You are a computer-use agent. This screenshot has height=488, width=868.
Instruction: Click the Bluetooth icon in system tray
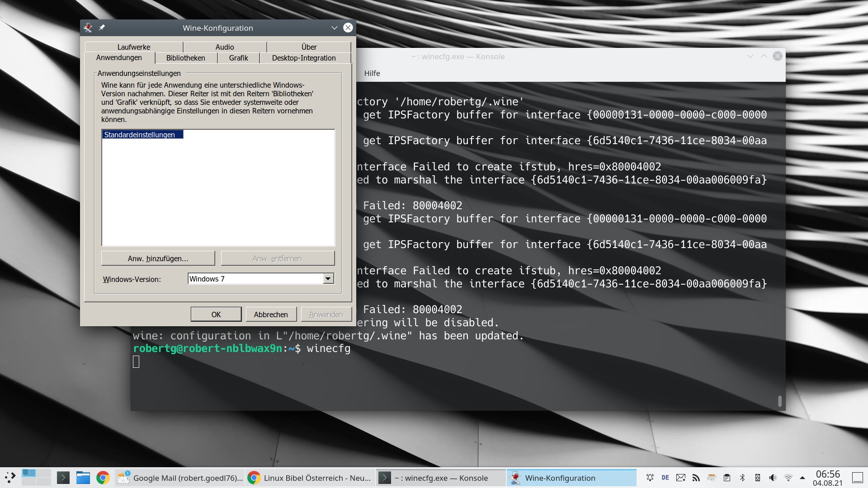(x=743, y=478)
